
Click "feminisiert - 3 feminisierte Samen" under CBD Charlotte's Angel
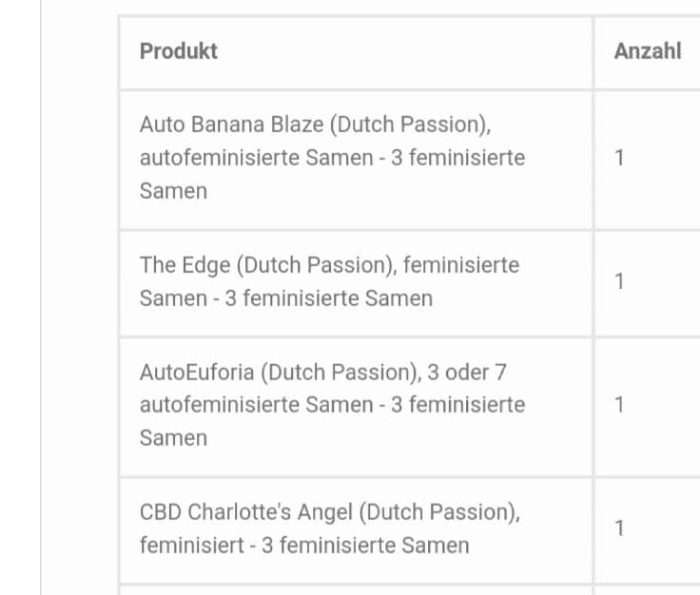(x=304, y=546)
